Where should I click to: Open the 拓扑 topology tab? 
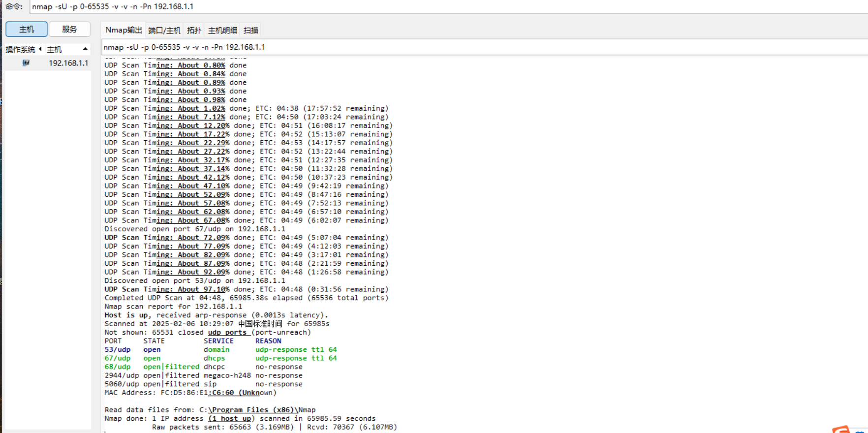pos(194,31)
